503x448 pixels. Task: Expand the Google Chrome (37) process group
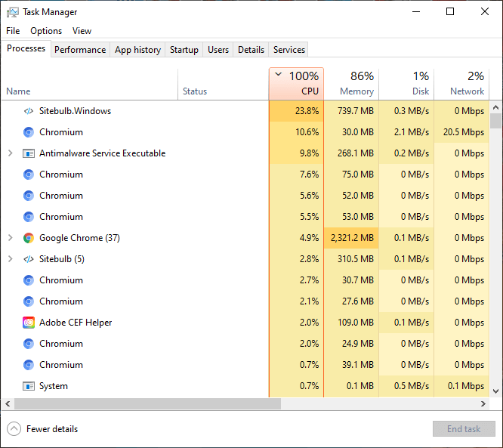11,238
